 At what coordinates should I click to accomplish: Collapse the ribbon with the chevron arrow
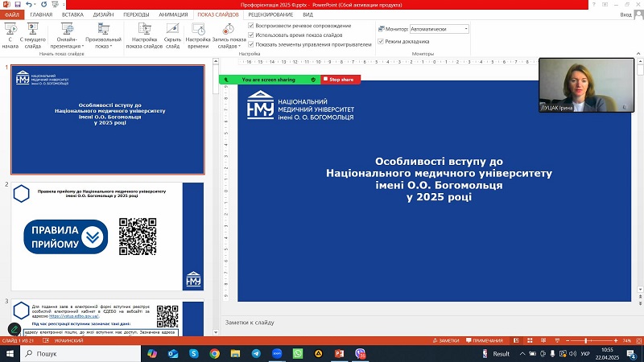click(638, 54)
